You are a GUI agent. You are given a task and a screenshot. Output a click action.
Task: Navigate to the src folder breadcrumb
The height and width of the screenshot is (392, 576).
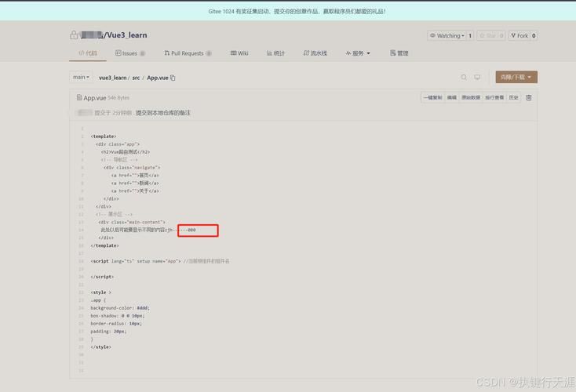click(136, 78)
